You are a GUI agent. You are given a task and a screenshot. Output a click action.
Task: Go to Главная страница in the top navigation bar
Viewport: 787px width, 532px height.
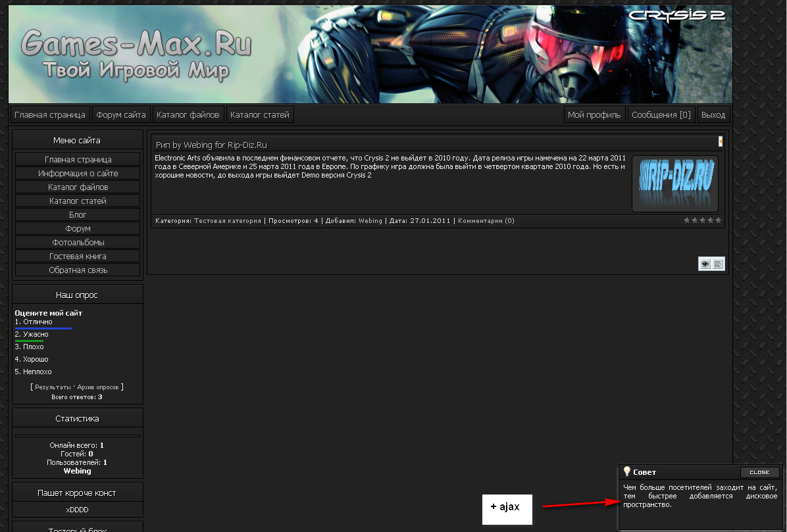tap(50, 115)
